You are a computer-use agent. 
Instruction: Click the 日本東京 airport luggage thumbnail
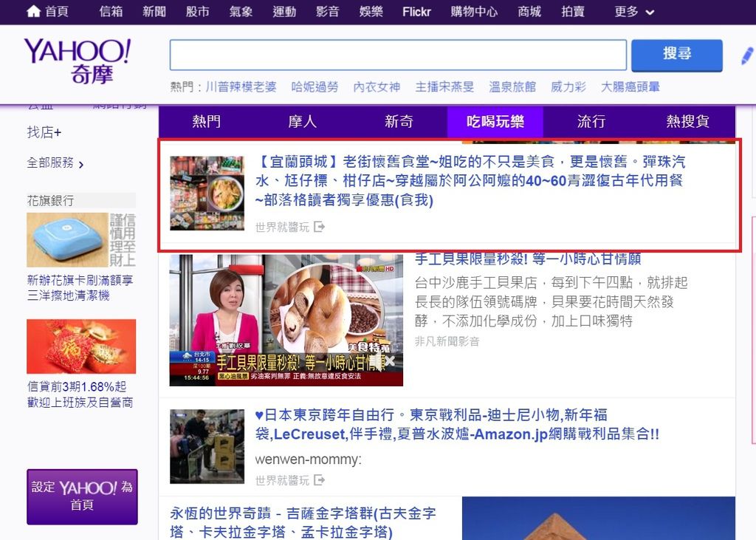tap(207, 446)
